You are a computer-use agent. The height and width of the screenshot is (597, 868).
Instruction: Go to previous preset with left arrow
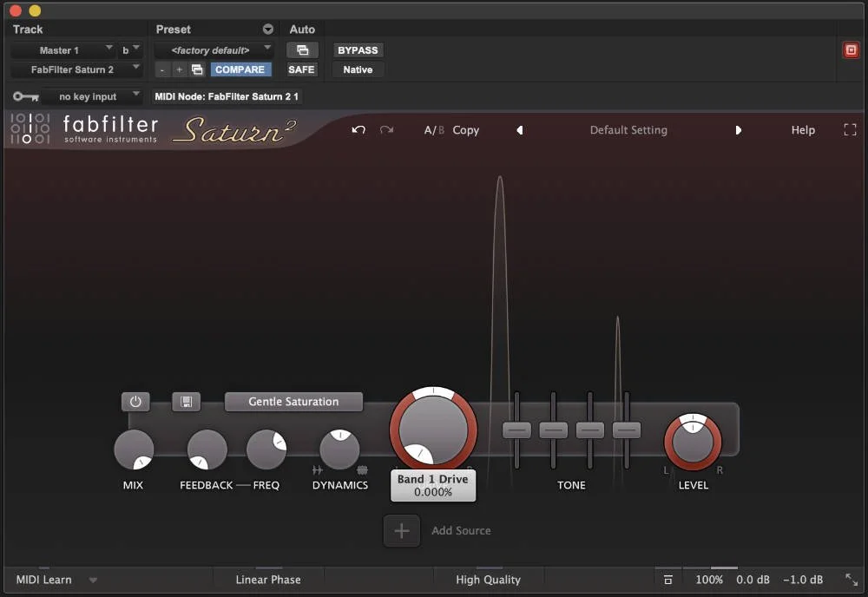coord(519,130)
